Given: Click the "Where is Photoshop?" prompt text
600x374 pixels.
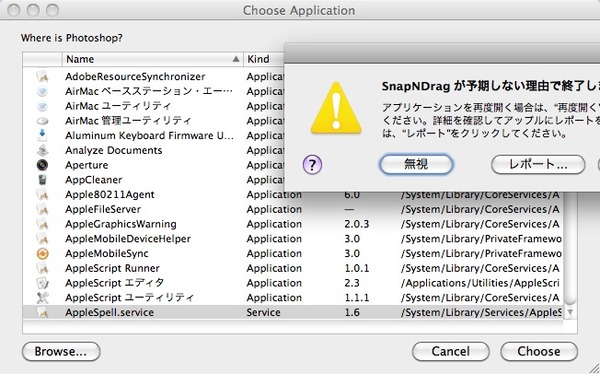Looking at the screenshot, I should point(72,38).
